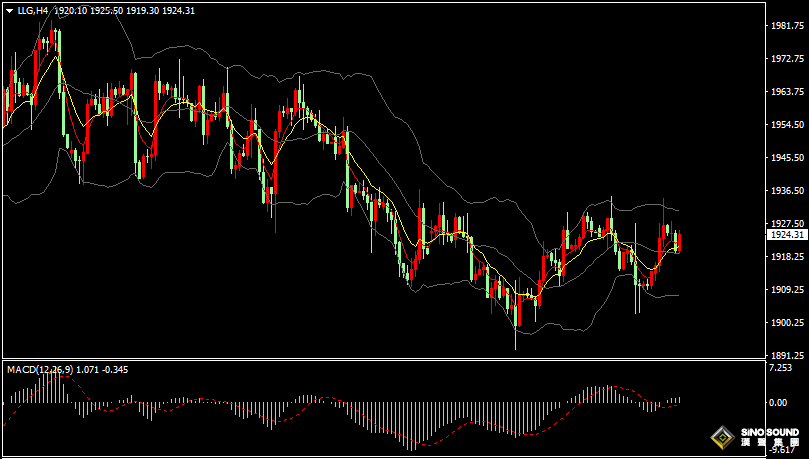Click the open price 1920.10 in header
Image resolution: width=809 pixels, height=459 pixels.
pos(69,10)
